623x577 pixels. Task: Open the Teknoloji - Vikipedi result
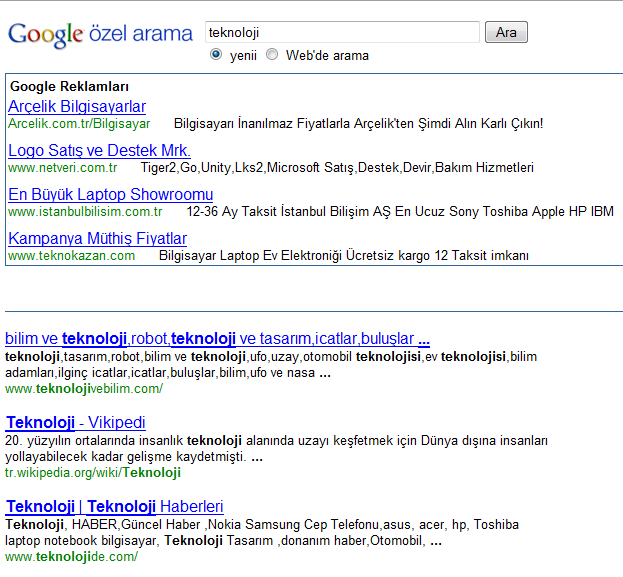click(75, 423)
